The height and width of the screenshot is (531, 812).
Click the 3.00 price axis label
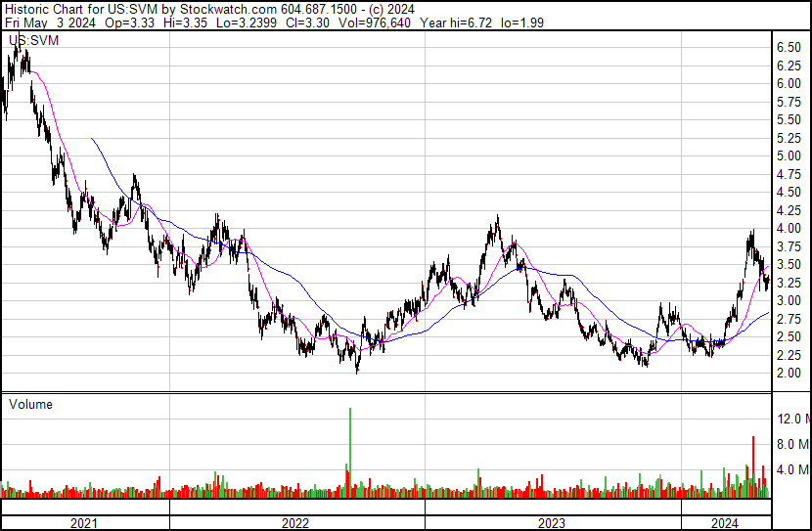(x=789, y=300)
